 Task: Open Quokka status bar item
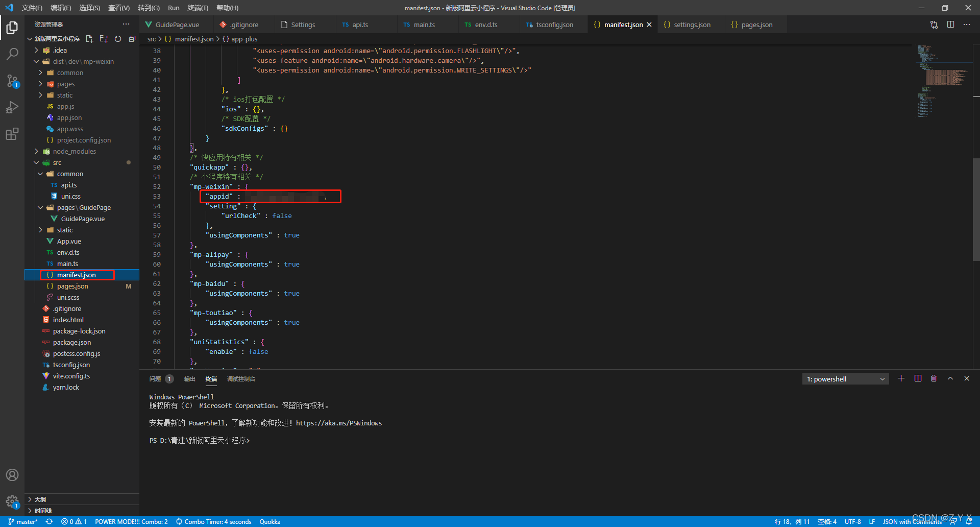pyautogui.click(x=269, y=521)
